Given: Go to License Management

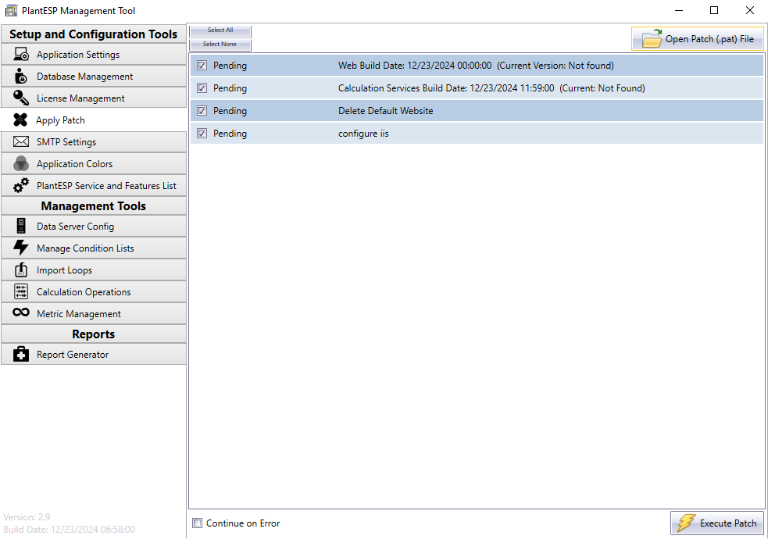Looking at the screenshot, I should pyautogui.click(x=94, y=98).
